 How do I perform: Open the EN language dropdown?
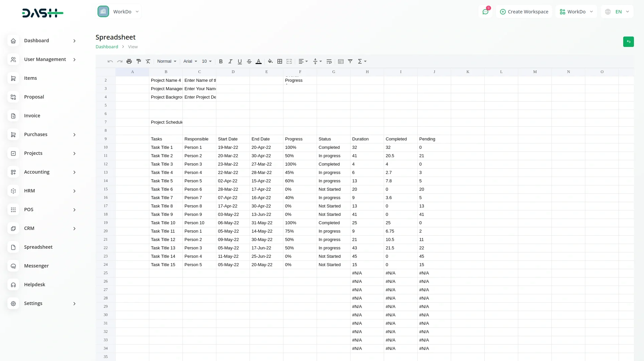617,12
